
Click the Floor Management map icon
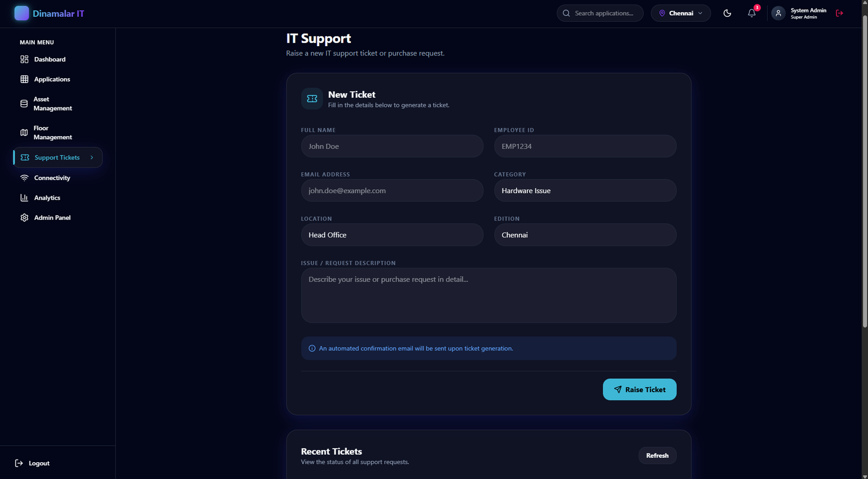pos(24,132)
